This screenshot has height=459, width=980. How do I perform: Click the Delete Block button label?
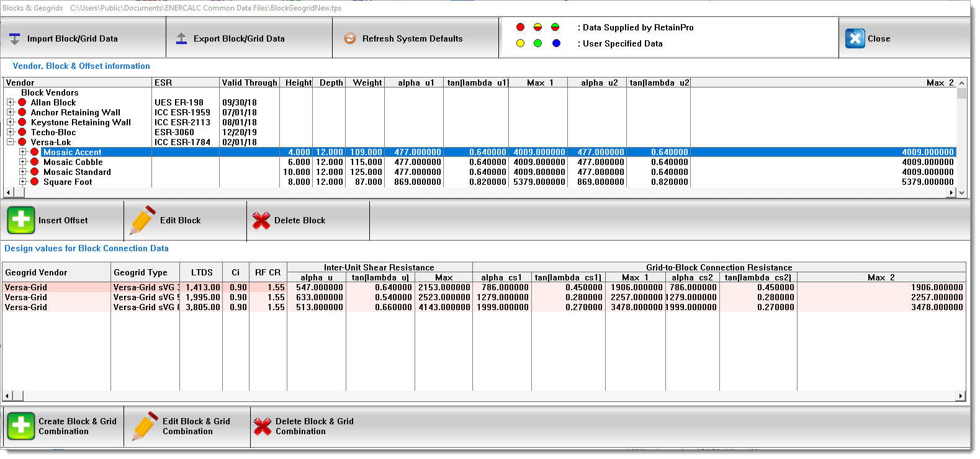(300, 220)
